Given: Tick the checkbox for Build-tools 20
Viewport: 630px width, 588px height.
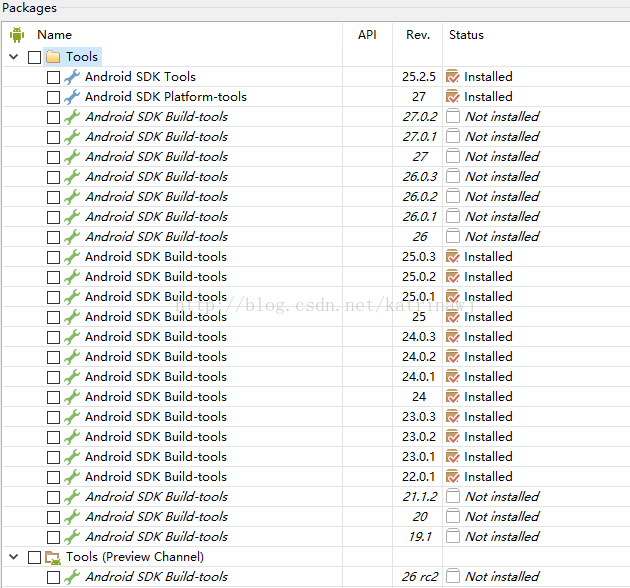Looking at the screenshot, I should [53, 517].
